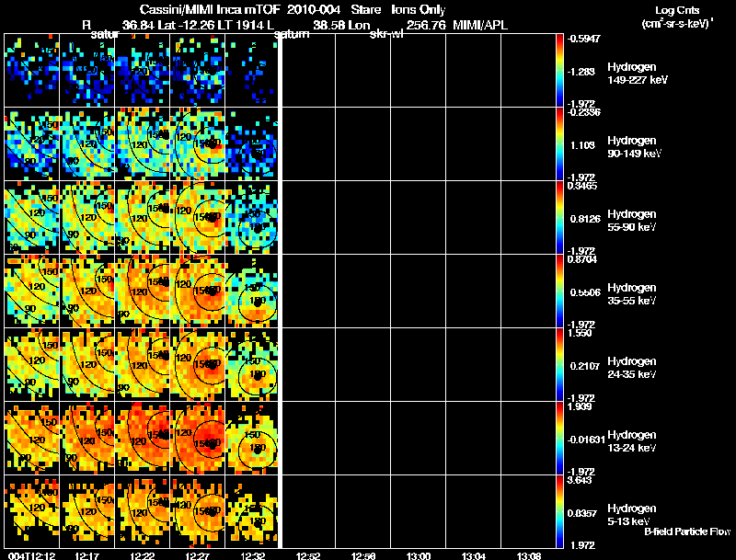Click the 'B-field Particle Flow' caption
The height and width of the screenshot is (560, 736).
(687, 531)
